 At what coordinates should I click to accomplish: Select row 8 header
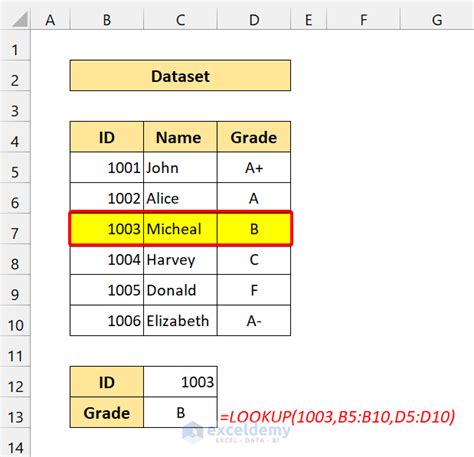pyautogui.click(x=15, y=260)
